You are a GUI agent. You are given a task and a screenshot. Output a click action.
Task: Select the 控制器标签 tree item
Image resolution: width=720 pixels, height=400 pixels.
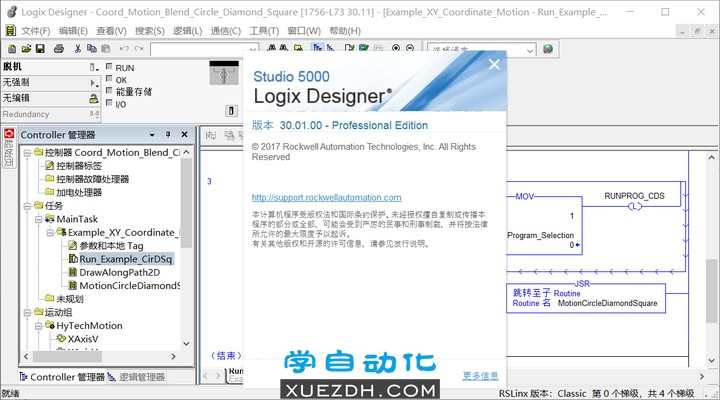[79, 166]
